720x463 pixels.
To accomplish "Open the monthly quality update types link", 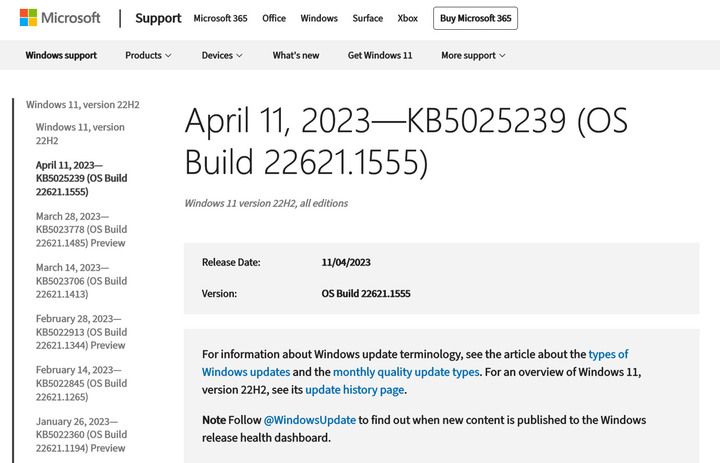I will (406, 372).
